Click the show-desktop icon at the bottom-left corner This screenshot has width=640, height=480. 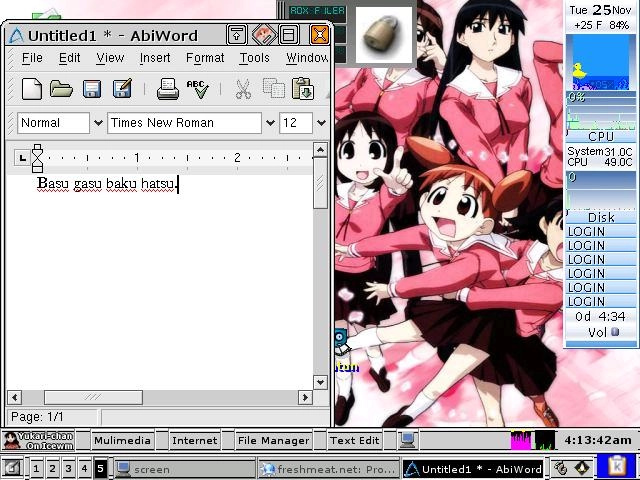pos(12,468)
